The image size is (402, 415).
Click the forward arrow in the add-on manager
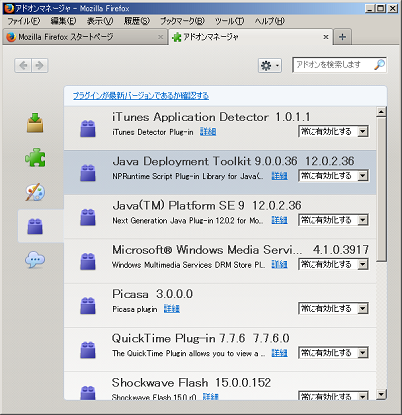click(40, 65)
